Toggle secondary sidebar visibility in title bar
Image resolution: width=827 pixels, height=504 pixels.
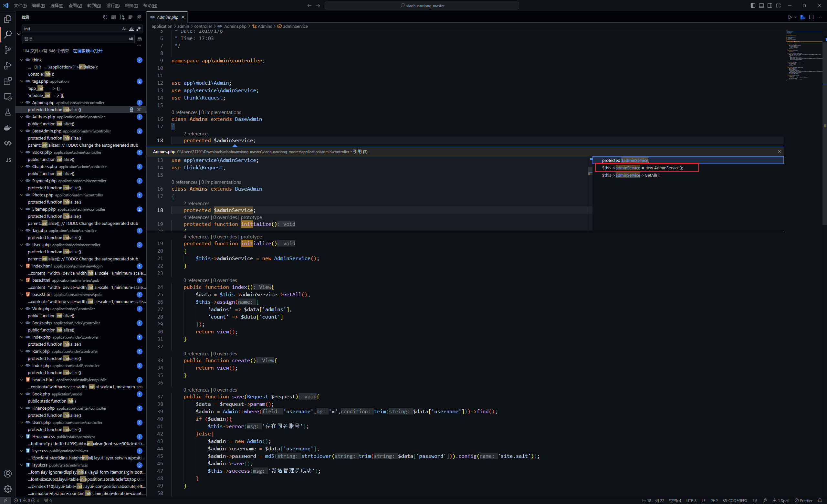coord(769,5)
